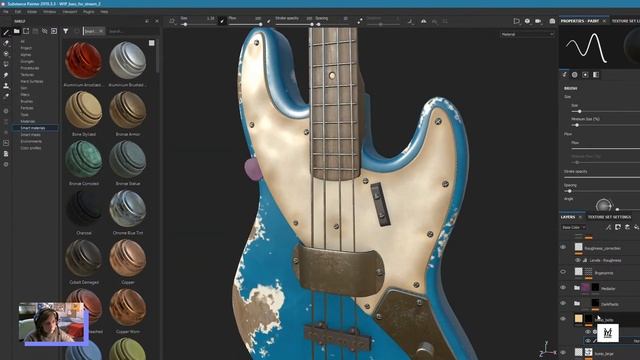Select the Eraser tool in left toolbar

(x=6, y=42)
